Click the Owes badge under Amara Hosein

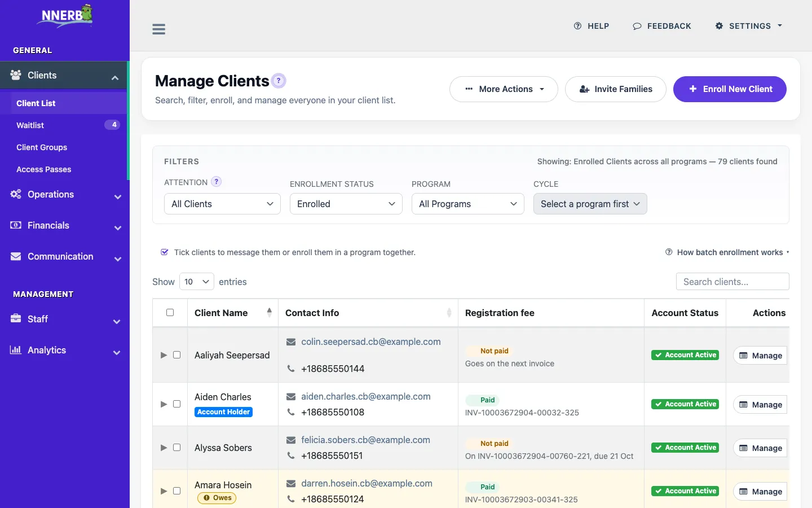point(217,498)
